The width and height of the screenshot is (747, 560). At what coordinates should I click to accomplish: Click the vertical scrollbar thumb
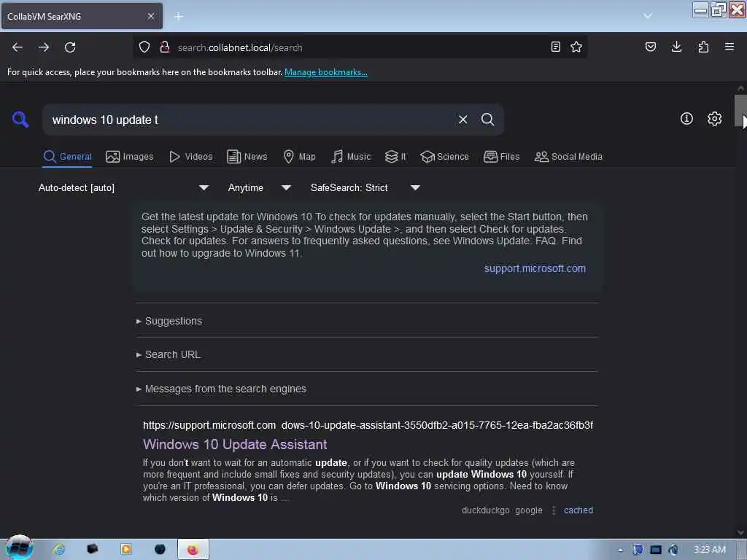[x=740, y=112]
